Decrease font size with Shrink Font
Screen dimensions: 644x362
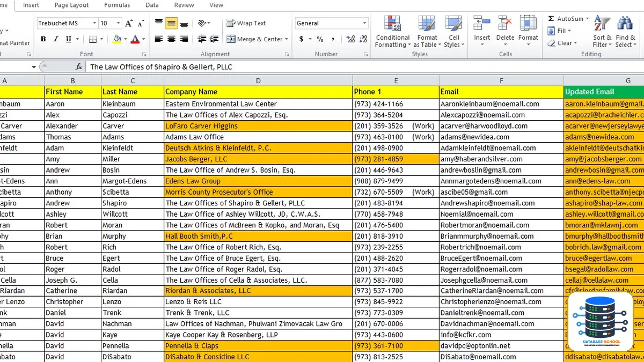point(141,23)
